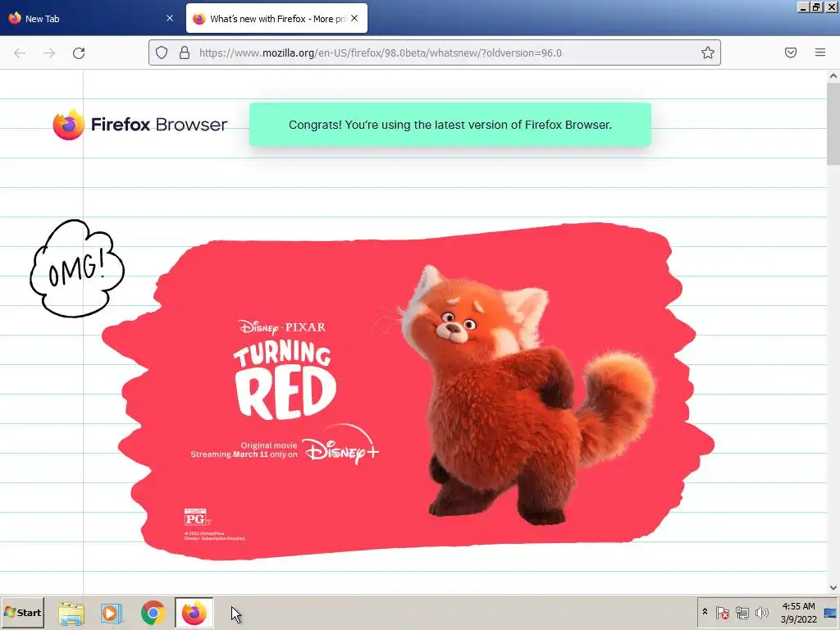Click the vertical scrollbar thumb
The height and width of the screenshot is (630, 840).
tap(833, 125)
